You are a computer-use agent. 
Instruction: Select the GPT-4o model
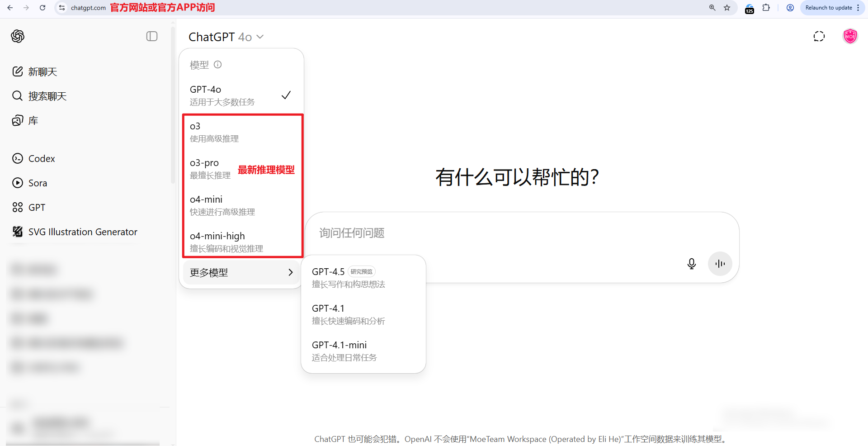[x=241, y=95]
